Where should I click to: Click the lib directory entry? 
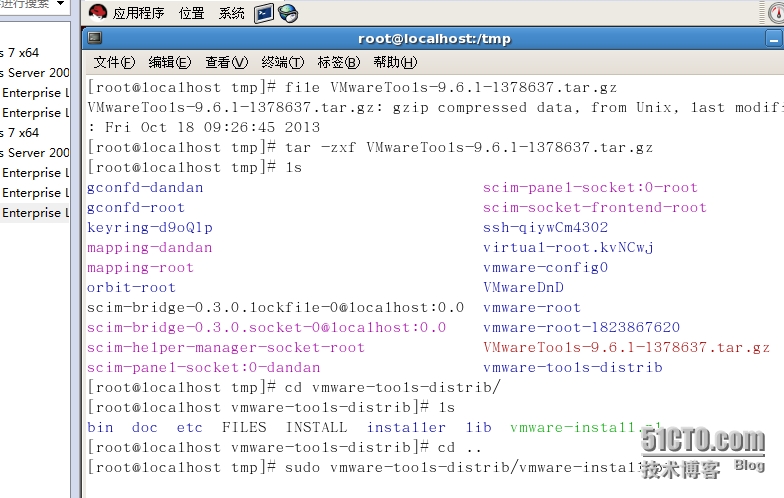(x=478, y=428)
